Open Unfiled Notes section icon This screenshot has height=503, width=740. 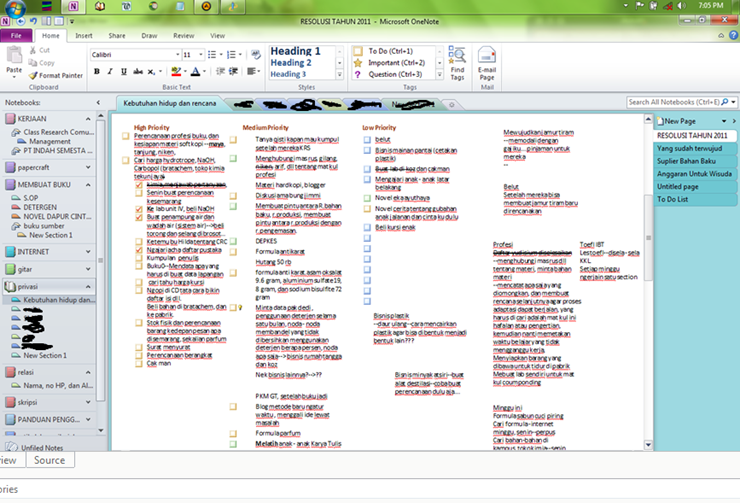[x=11, y=447]
